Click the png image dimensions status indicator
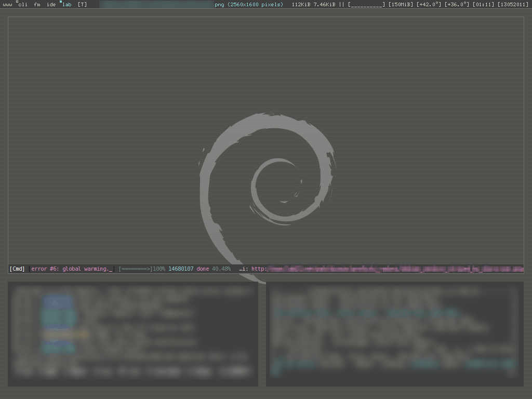 point(248,5)
